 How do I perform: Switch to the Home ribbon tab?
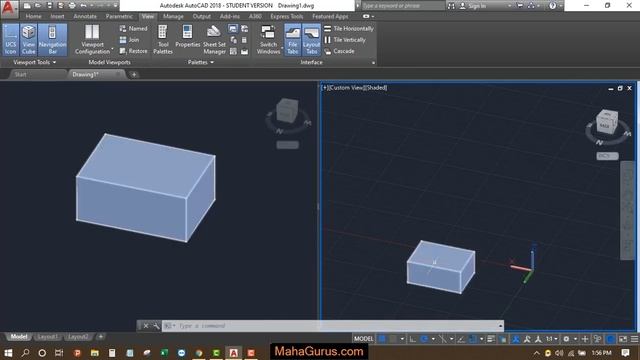coord(33,16)
